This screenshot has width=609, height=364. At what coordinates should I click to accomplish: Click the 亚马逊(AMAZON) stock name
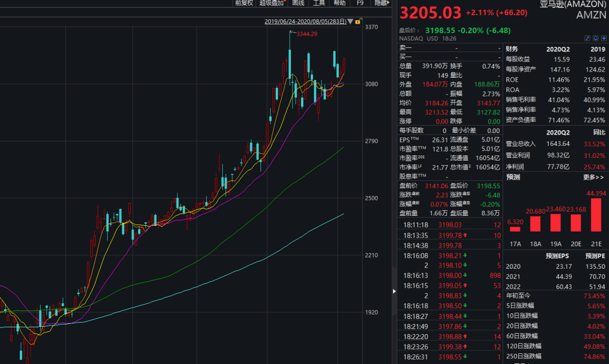(x=573, y=5)
